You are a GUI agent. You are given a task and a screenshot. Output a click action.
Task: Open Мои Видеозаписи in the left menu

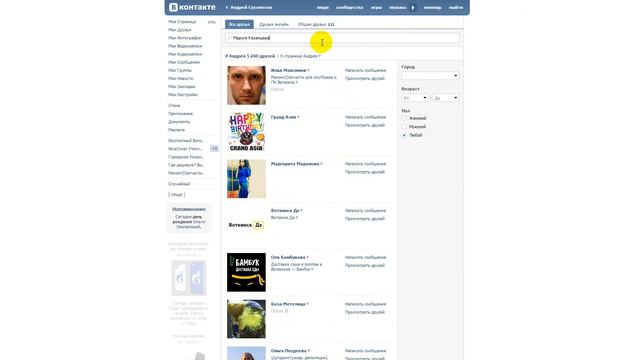pyautogui.click(x=185, y=46)
